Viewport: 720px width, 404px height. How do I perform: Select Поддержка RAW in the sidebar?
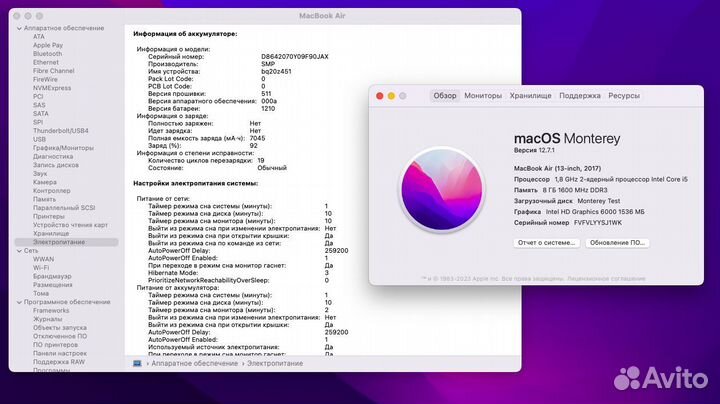coord(59,362)
